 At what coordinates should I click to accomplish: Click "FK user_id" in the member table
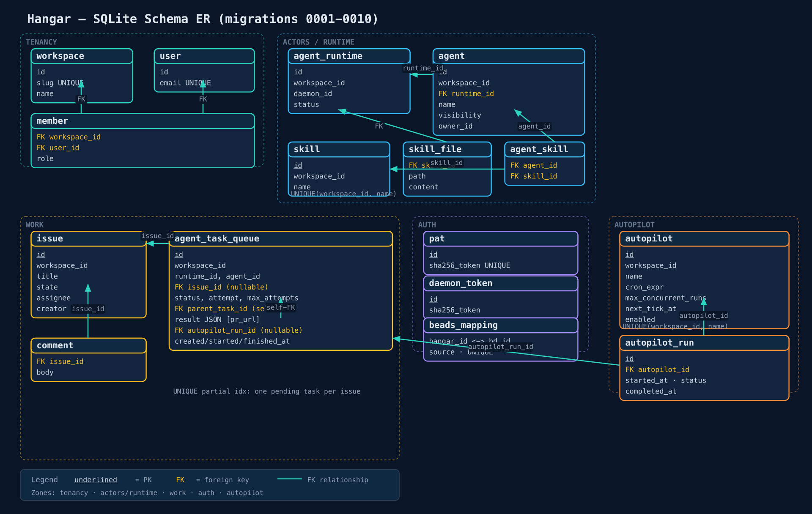click(58, 148)
